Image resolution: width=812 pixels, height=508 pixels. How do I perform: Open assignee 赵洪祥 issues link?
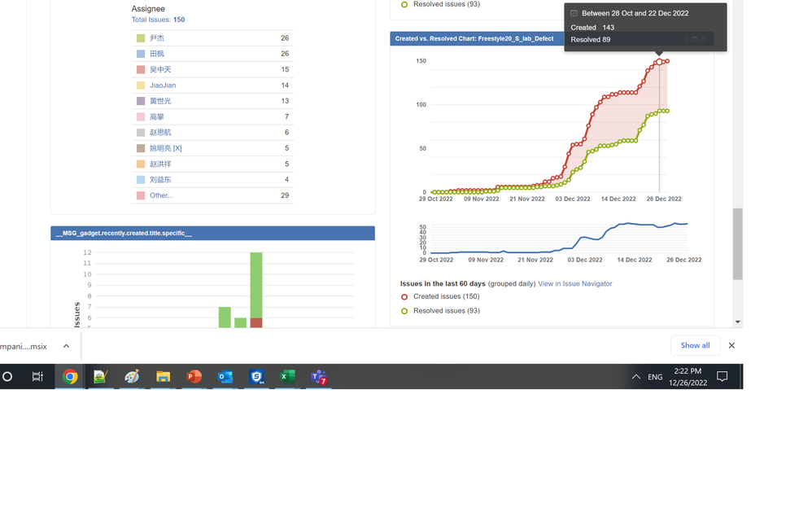tap(160, 164)
